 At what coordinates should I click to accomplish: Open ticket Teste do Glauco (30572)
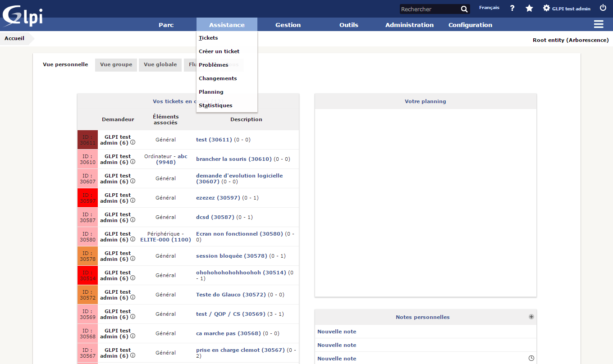[x=231, y=295]
